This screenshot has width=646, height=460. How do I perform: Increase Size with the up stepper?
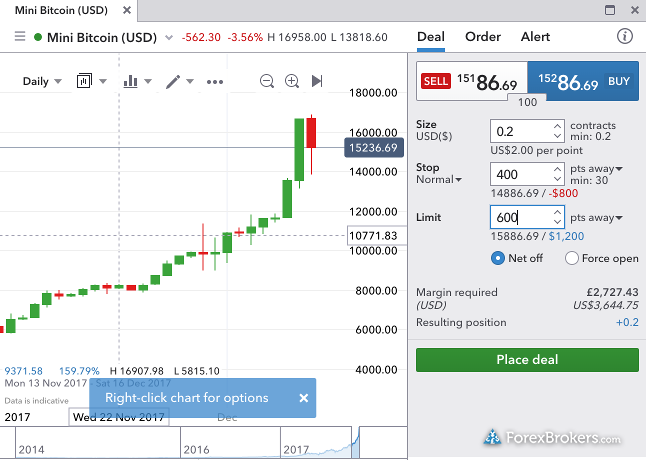pos(557,126)
